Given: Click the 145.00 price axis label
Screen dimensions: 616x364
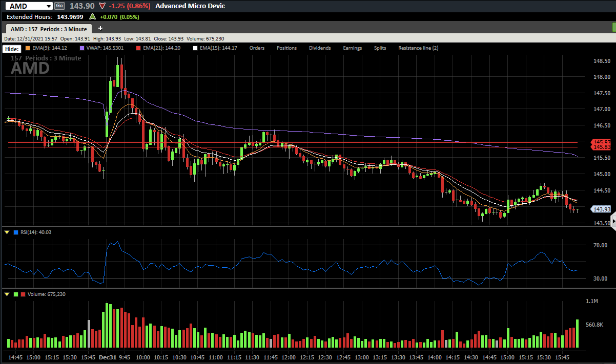Looking at the screenshot, I should click(x=601, y=174).
